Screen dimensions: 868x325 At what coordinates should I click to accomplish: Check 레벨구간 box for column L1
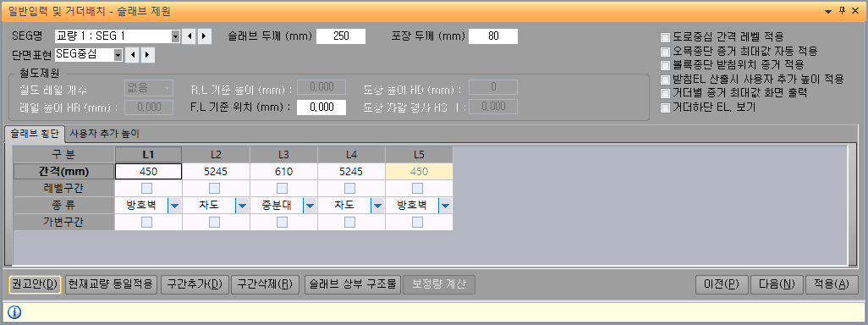click(147, 188)
